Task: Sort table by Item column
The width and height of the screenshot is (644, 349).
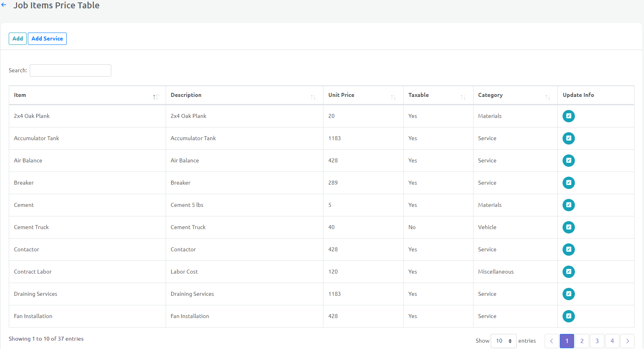Action: pyautogui.click(x=87, y=95)
